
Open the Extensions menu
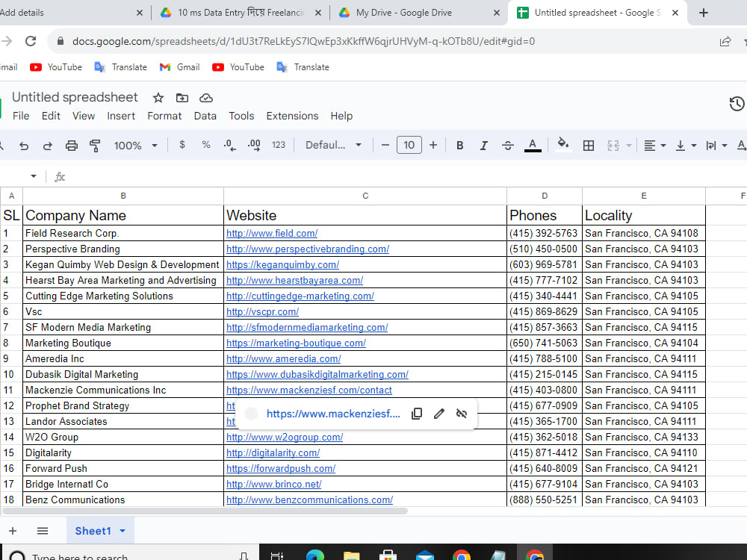tap(292, 116)
